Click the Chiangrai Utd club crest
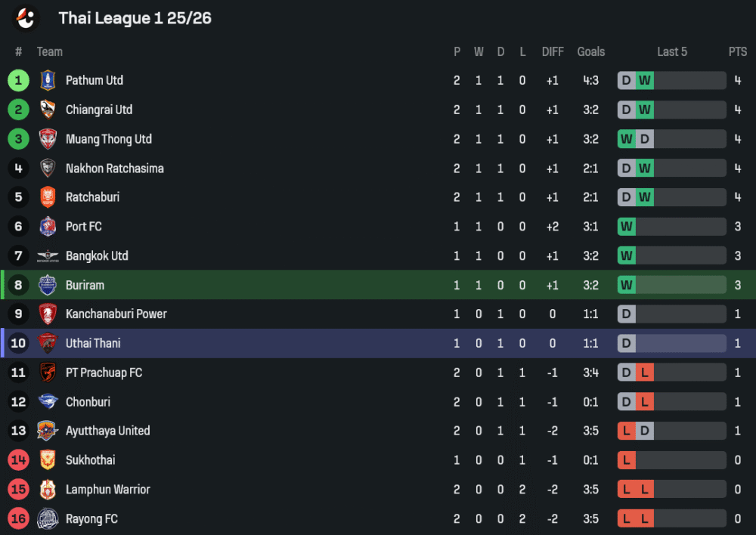 [x=48, y=110]
